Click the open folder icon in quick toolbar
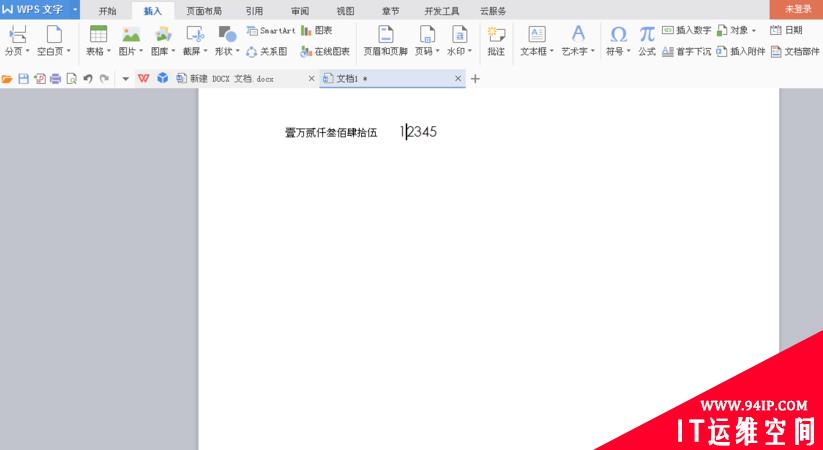The image size is (823, 450). pyautogui.click(x=7, y=79)
